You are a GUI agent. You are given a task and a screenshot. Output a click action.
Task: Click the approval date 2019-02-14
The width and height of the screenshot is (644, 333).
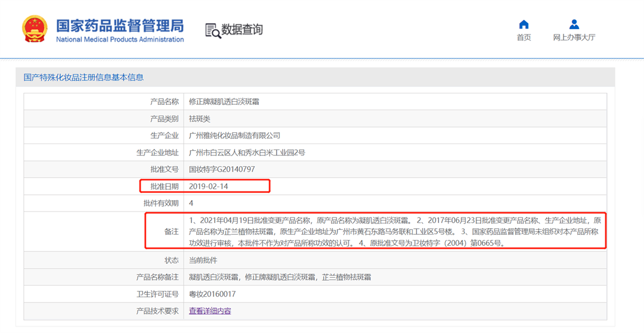tap(208, 186)
